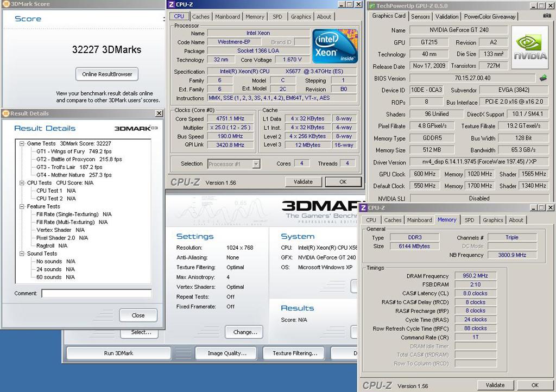This screenshot has width=556, height=392.
Task: Click the Result Details window title icon
Action: (x=5, y=113)
